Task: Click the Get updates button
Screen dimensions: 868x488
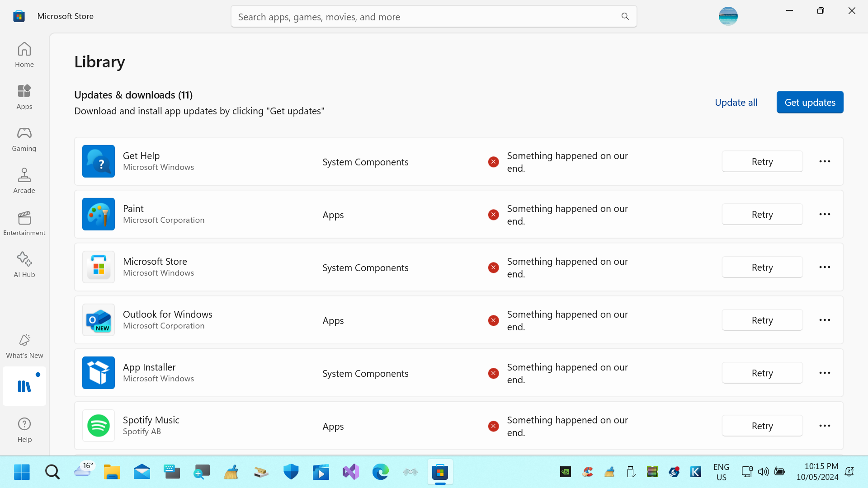Action: point(810,102)
